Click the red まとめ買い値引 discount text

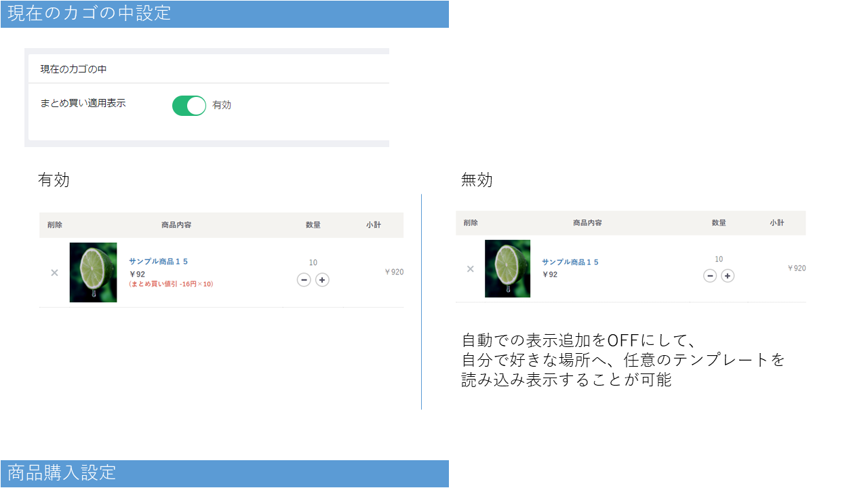pos(171,285)
